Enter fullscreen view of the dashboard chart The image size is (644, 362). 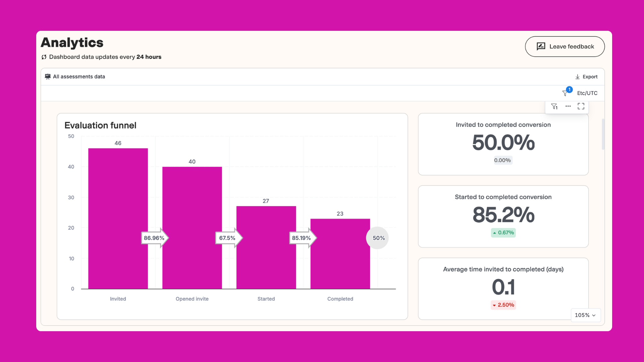pyautogui.click(x=581, y=106)
